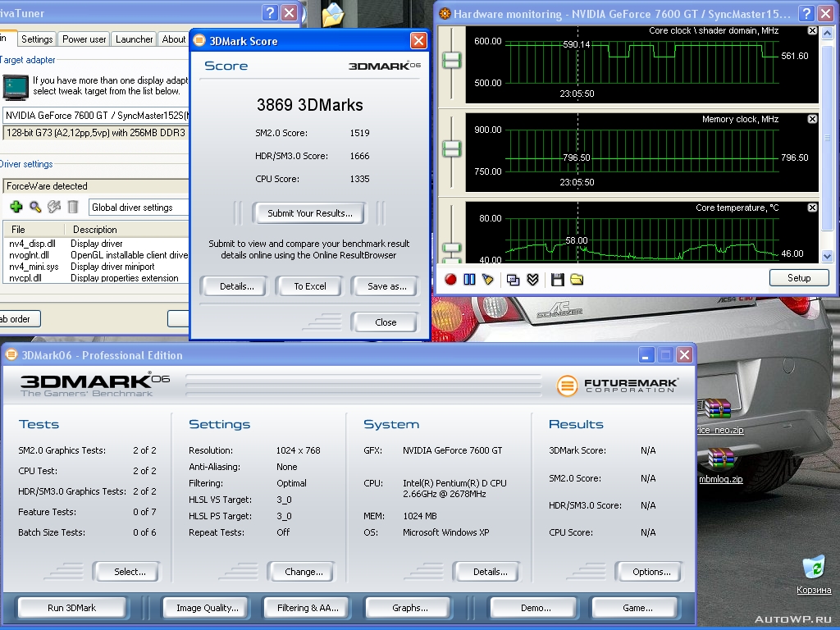Click the 3DMark06 Professional Edition title icon

[x=11, y=354]
